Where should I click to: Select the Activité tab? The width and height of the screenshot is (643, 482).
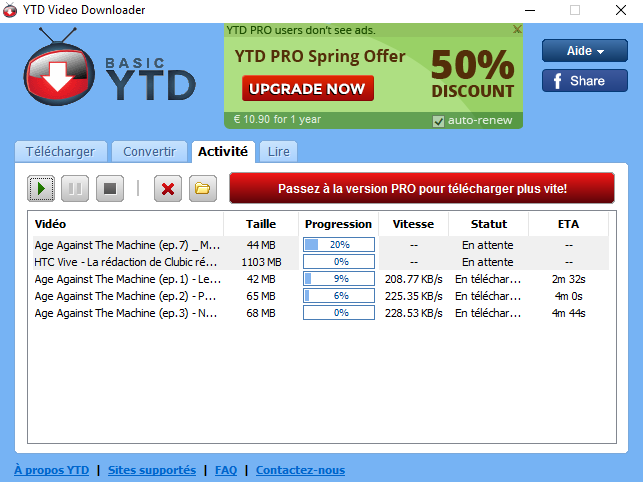[223, 152]
